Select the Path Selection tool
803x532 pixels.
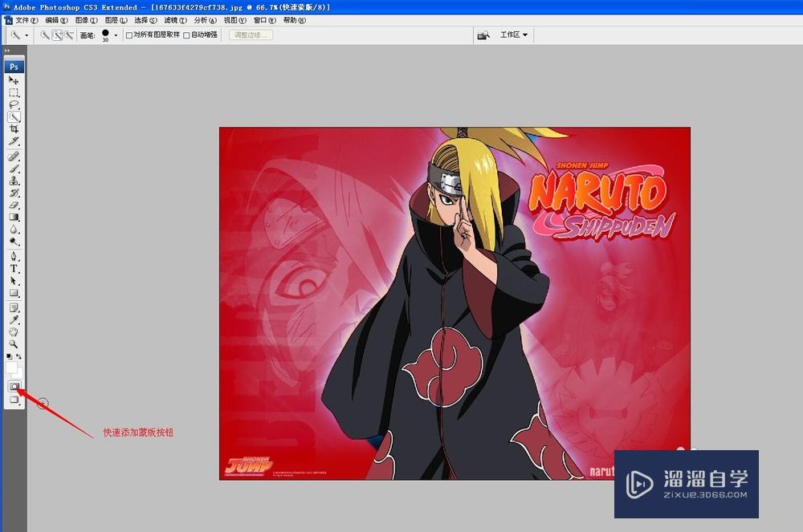click(14, 281)
